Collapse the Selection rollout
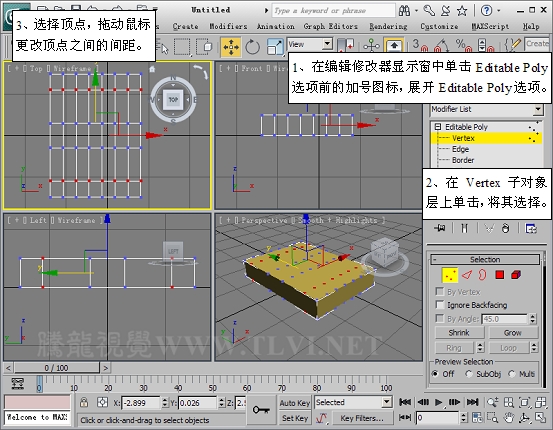The height and width of the screenshot is (430, 553). coord(485,260)
